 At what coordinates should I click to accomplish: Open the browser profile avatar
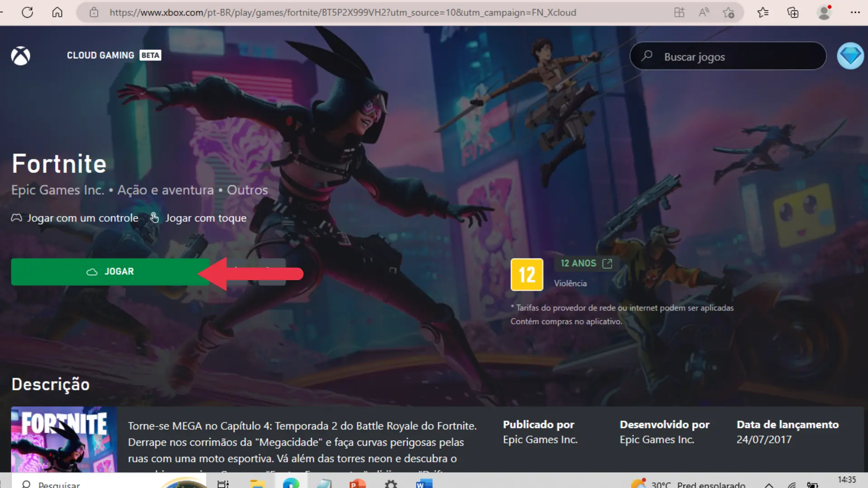click(825, 12)
